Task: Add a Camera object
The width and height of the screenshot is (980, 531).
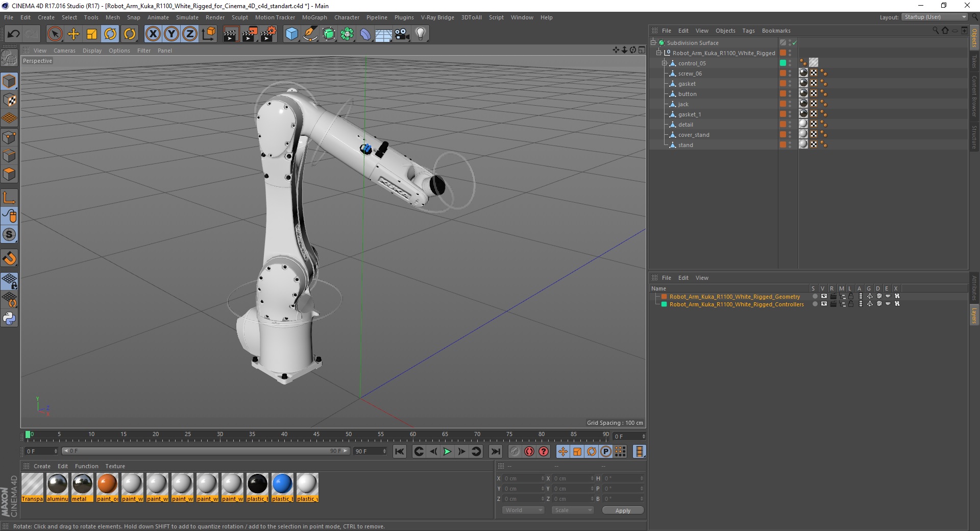Action: (402, 34)
